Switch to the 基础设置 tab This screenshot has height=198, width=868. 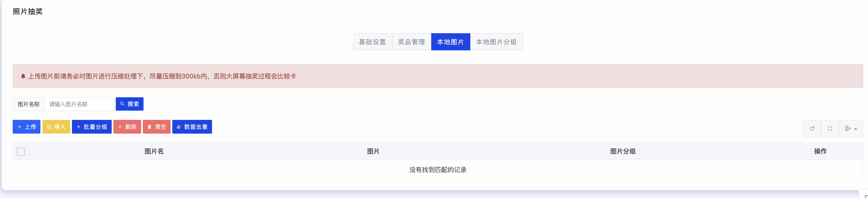coord(373,42)
